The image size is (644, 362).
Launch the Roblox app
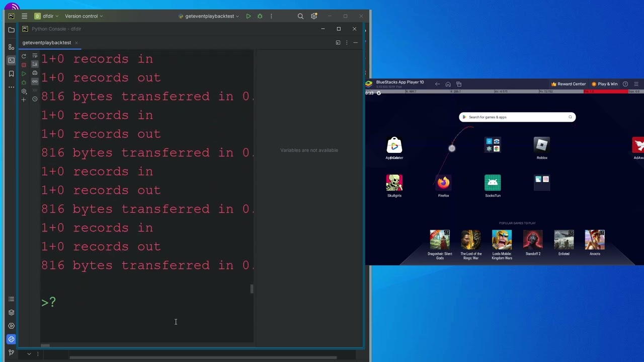[x=541, y=146]
